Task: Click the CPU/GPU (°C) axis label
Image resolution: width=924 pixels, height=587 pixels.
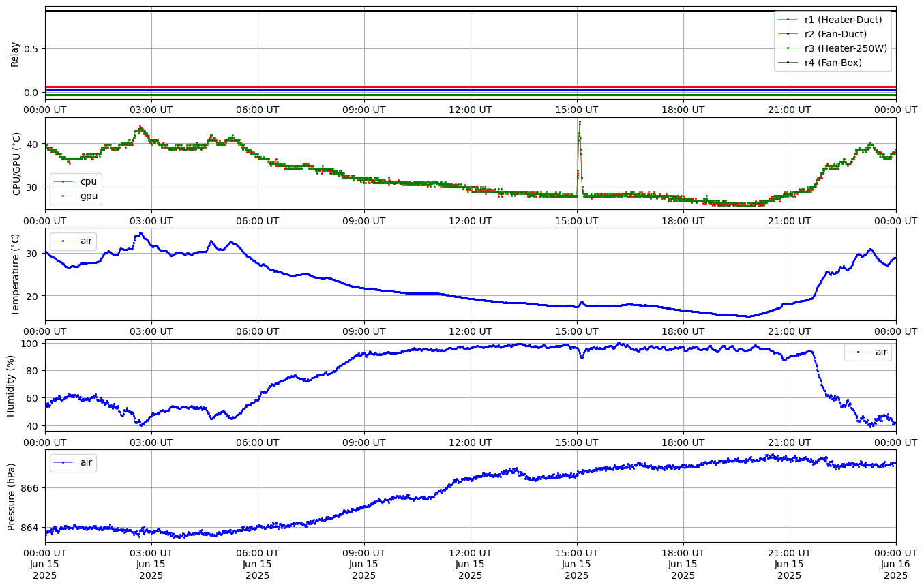Action: [x=16, y=164]
